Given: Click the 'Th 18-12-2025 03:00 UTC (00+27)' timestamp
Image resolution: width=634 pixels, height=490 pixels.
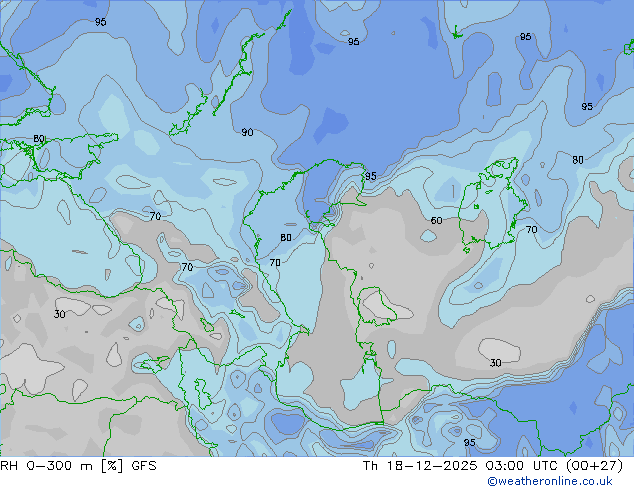Looking at the screenshot, I should click(x=493, y=466).
